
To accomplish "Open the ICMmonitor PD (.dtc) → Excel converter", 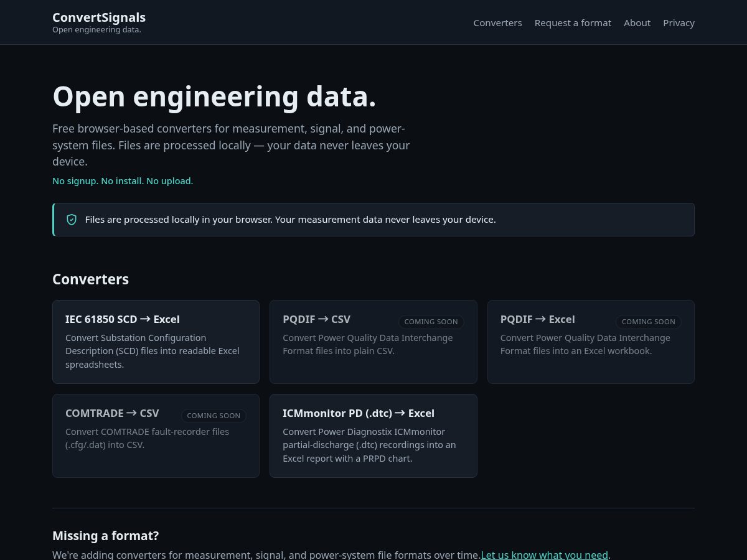I will [373, 436].
